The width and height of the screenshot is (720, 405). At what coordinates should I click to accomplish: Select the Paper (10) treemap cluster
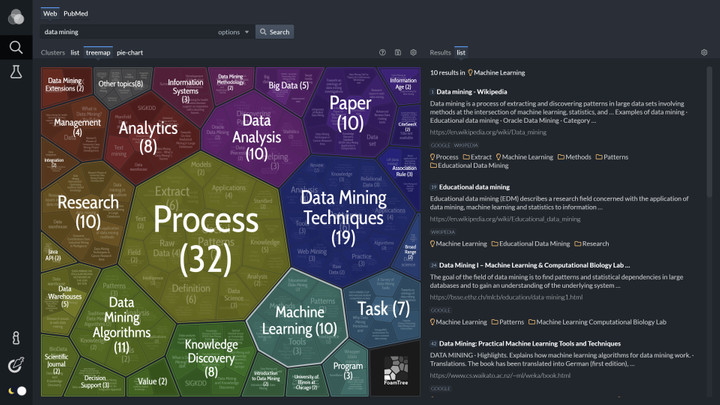pos(350,113)
